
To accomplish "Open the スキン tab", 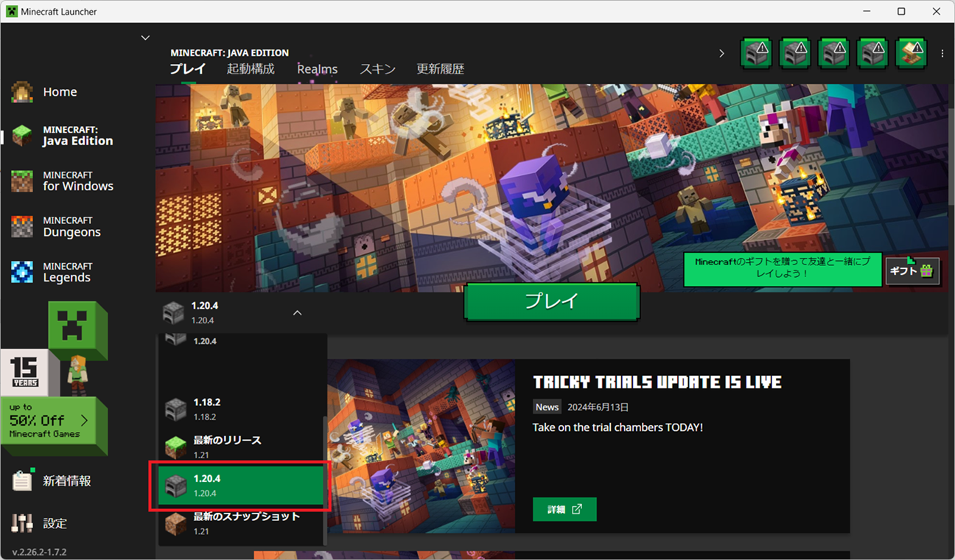I will click(x=377, y=69).
